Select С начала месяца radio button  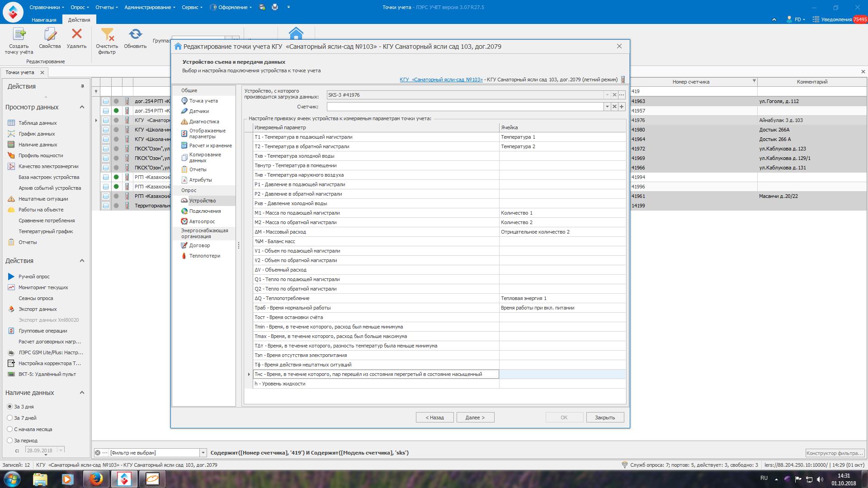coord(9,429)
